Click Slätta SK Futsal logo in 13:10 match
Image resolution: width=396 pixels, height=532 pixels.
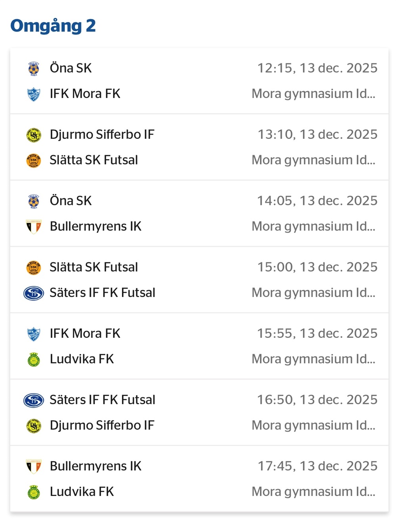coord(34,161)
